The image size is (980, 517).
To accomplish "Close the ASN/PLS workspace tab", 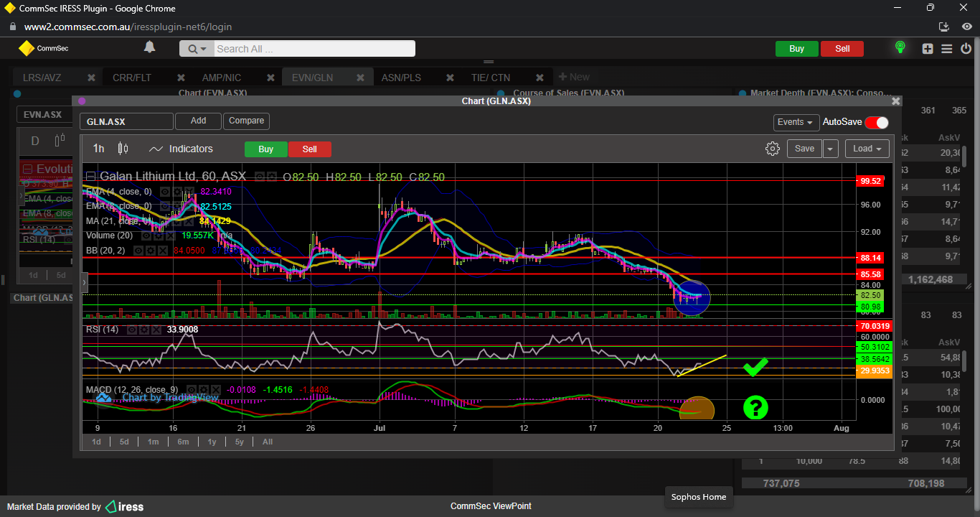I will click(450, 78).
